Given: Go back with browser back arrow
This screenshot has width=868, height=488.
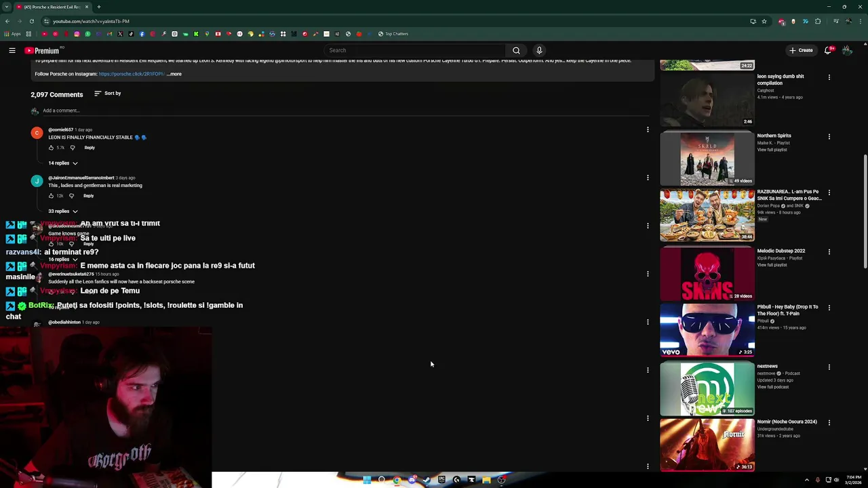Looking at the screenshot, I should point(7,21).
